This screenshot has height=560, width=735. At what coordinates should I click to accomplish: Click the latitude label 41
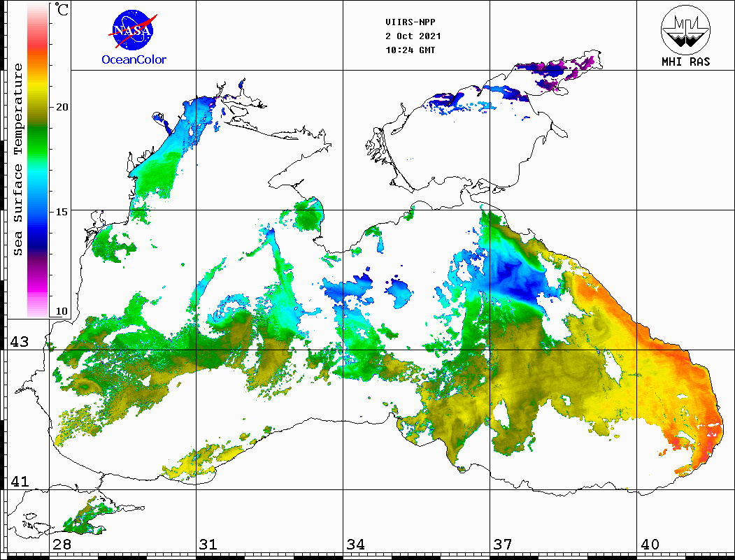(x=19, y=481)
